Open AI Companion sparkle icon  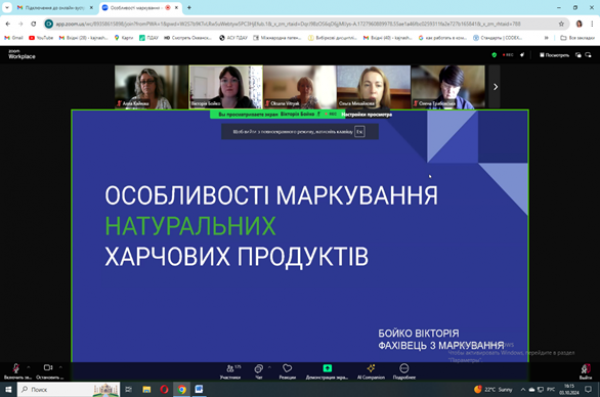click(371, 371)
